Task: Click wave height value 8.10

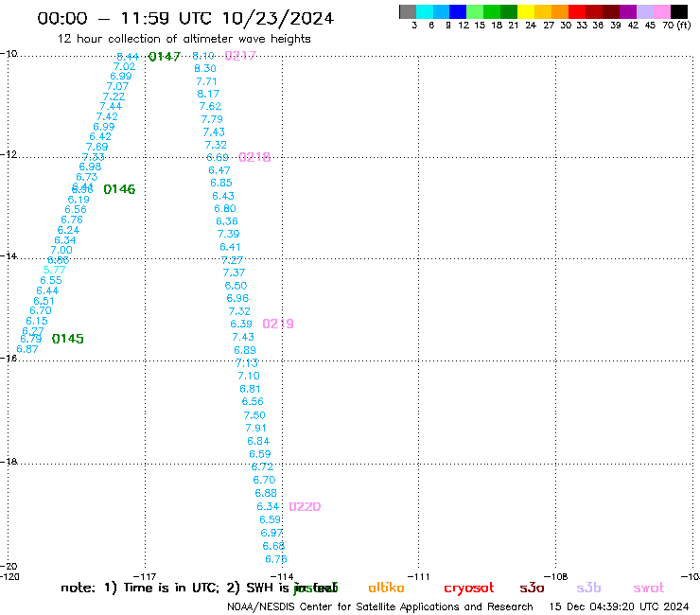Action: pyautogui.click(x=203, y=56)
